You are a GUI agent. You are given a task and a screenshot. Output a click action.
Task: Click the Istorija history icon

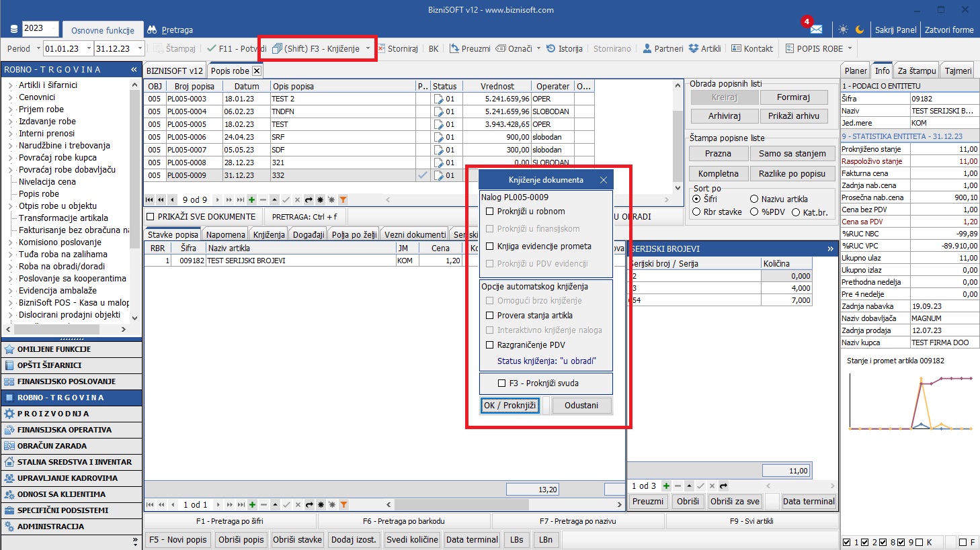click(x=551, y=49)
